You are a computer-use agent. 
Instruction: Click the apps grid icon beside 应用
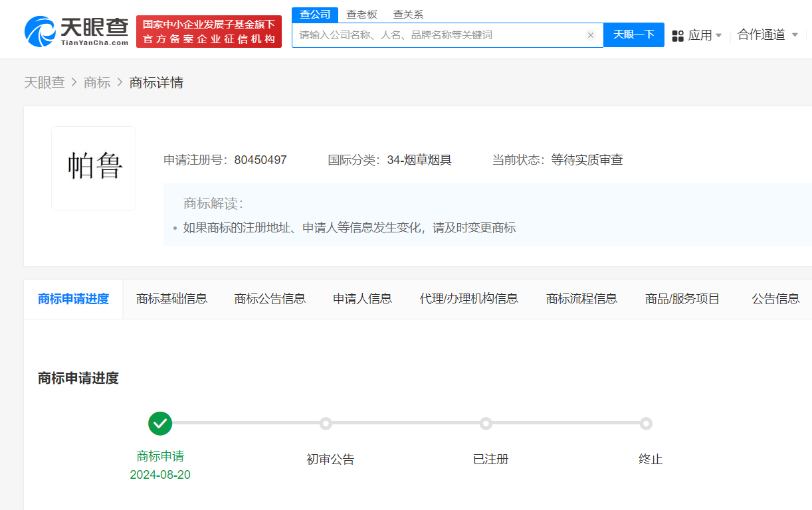click(x=677, y=35)
